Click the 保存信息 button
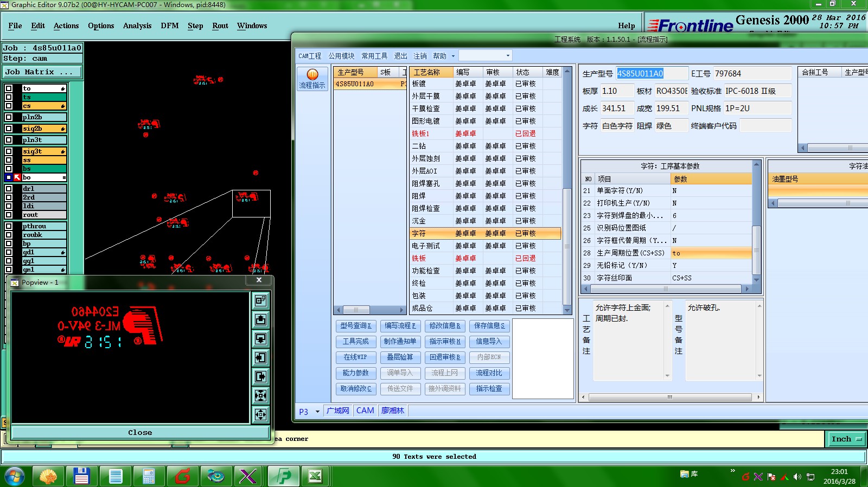 489,326
